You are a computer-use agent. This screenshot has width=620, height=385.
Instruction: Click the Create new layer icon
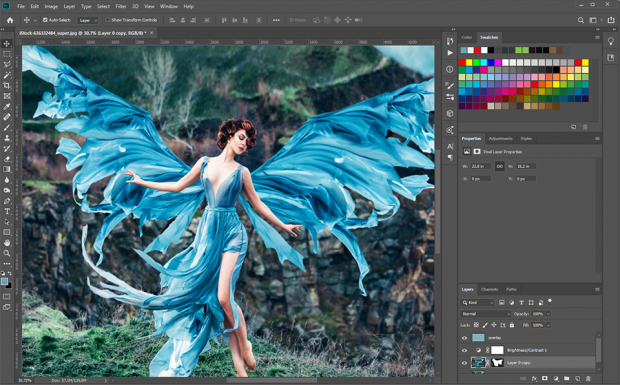pyautogui.click(x=577, y=379)
